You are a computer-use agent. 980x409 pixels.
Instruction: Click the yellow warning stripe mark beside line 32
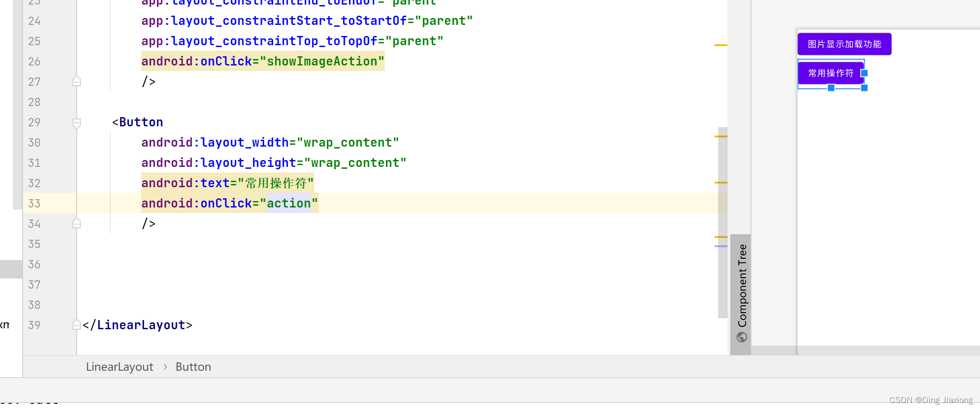(x=721, y=183)
